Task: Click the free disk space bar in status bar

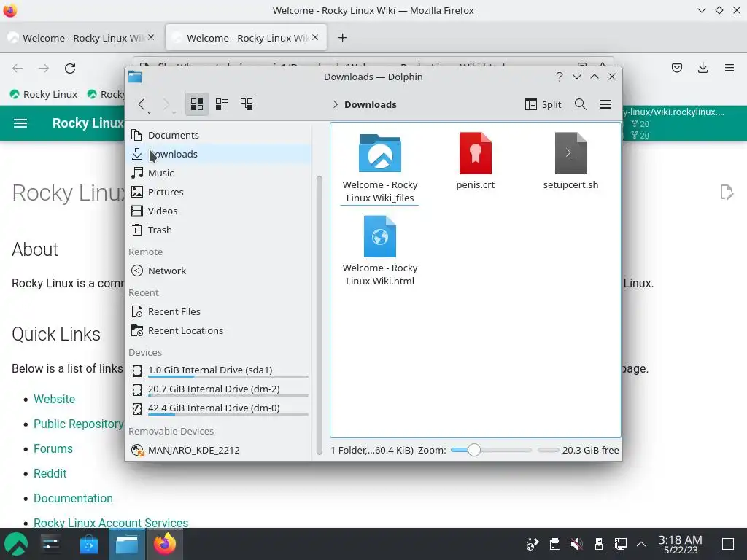Action: coord(549,450)
